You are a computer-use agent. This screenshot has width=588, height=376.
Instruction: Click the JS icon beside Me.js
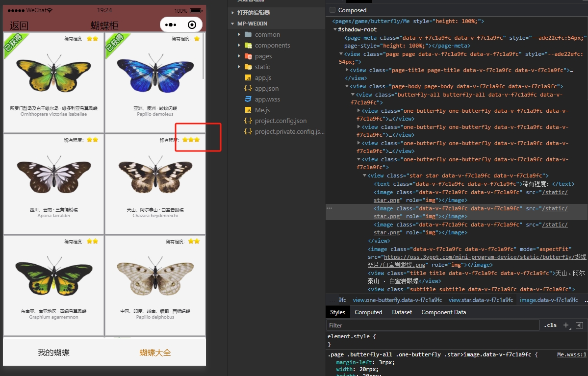(x=248, y=110)
